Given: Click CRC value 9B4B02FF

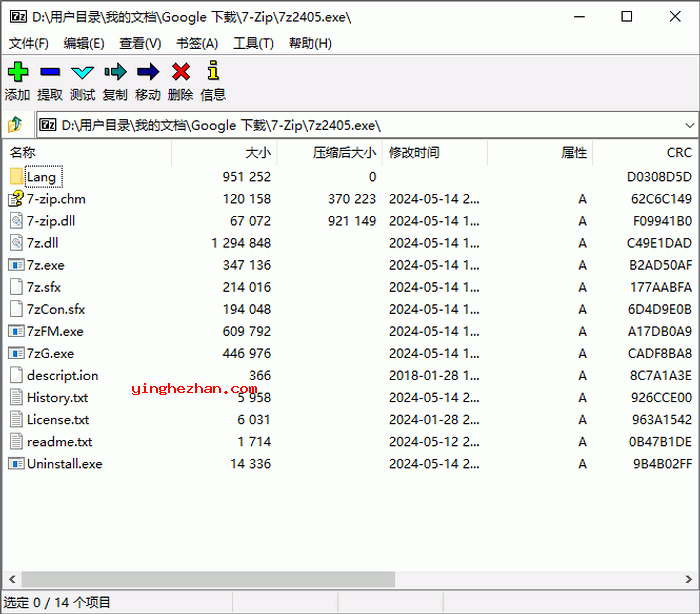Looking at the screenshot, I should click(x=662, y=464).
